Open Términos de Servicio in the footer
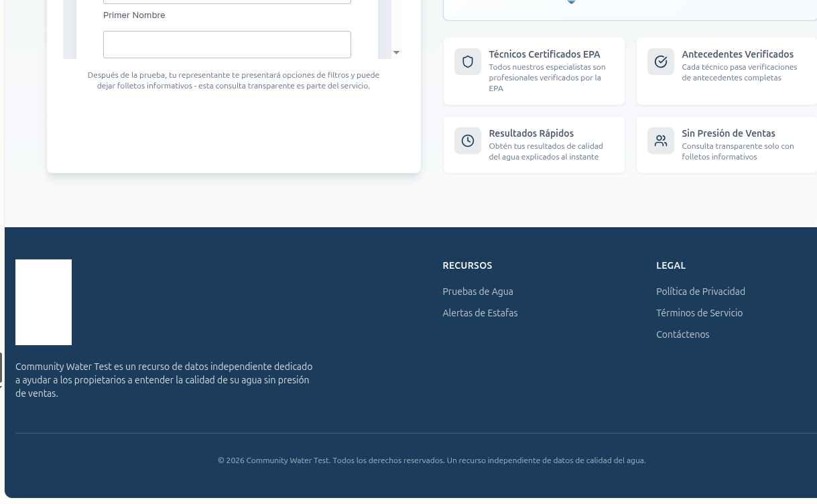Viewport: 817px width, 504px height. (x=699, y=313)
